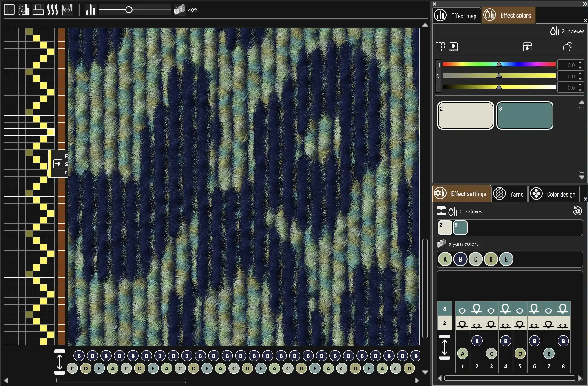The height and width of the screenshot is (386, 588).
Task: Click yarn A circle in column 1
Action: (x=462, y=354)
